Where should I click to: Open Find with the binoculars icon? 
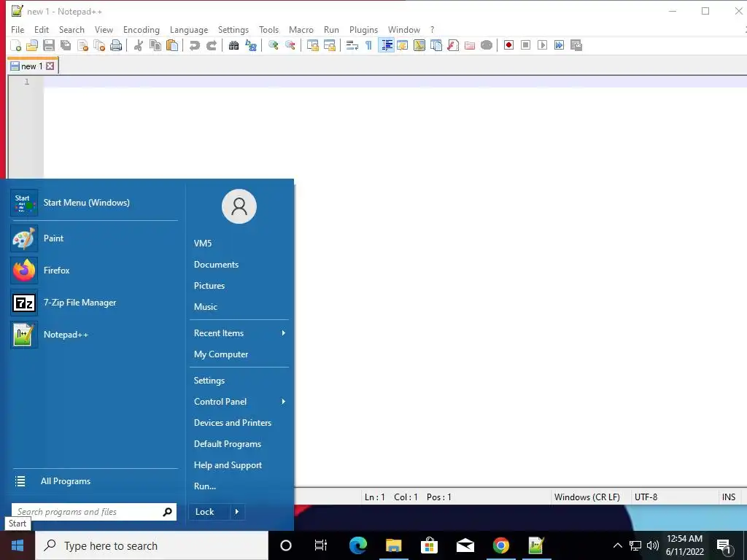[x=233, y=45]
